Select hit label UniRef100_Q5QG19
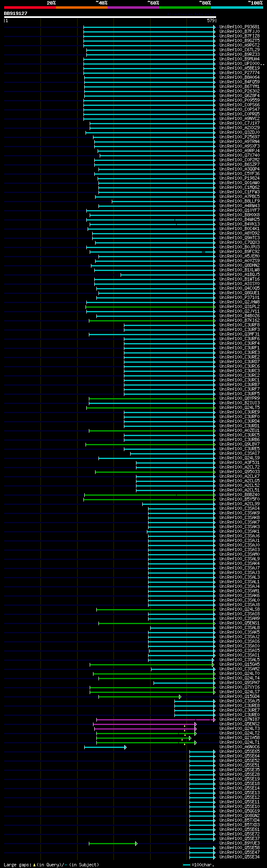Viewport: 267px width, 868px height. coord(239,811)
